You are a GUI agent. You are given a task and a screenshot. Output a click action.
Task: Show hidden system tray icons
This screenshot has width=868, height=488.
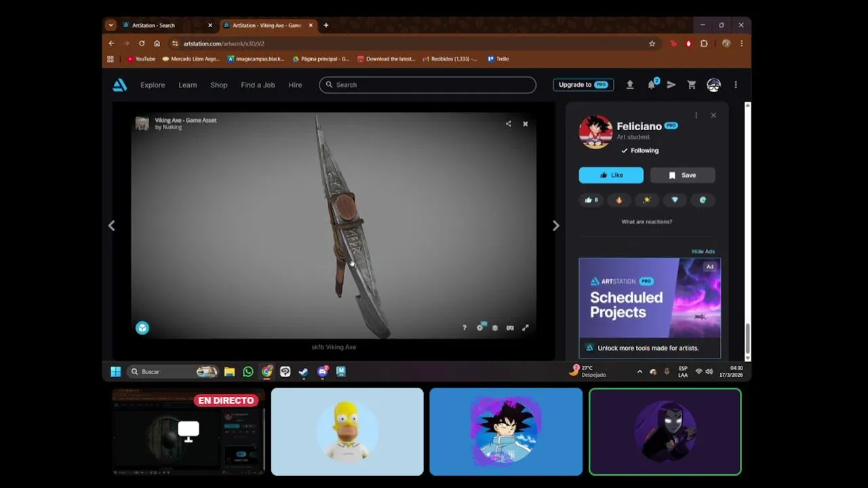pos(639,371)
